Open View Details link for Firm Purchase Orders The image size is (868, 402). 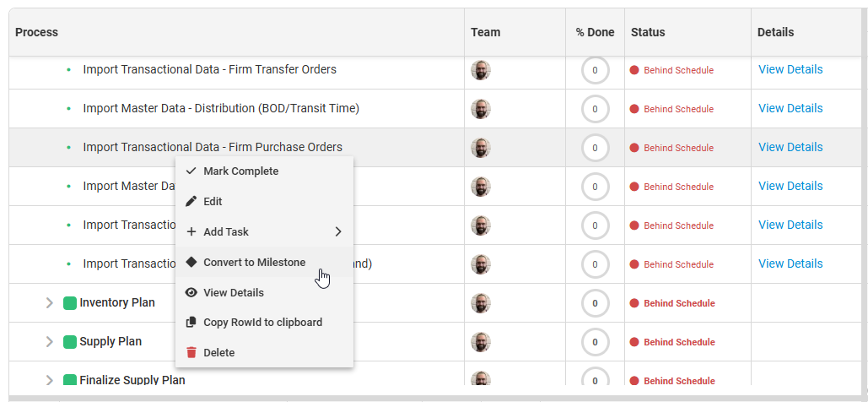(x=790, y=147)
